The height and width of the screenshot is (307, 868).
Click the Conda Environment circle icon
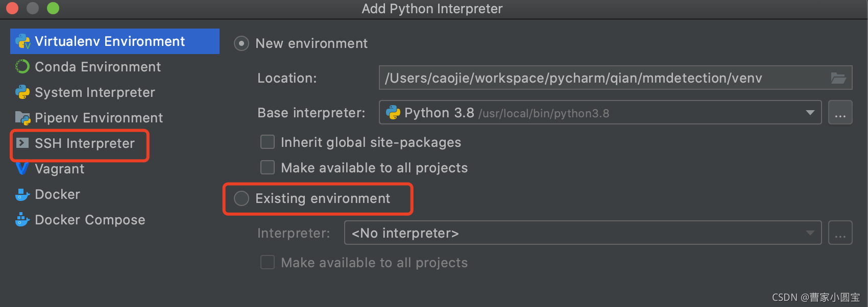pos(22,67)
